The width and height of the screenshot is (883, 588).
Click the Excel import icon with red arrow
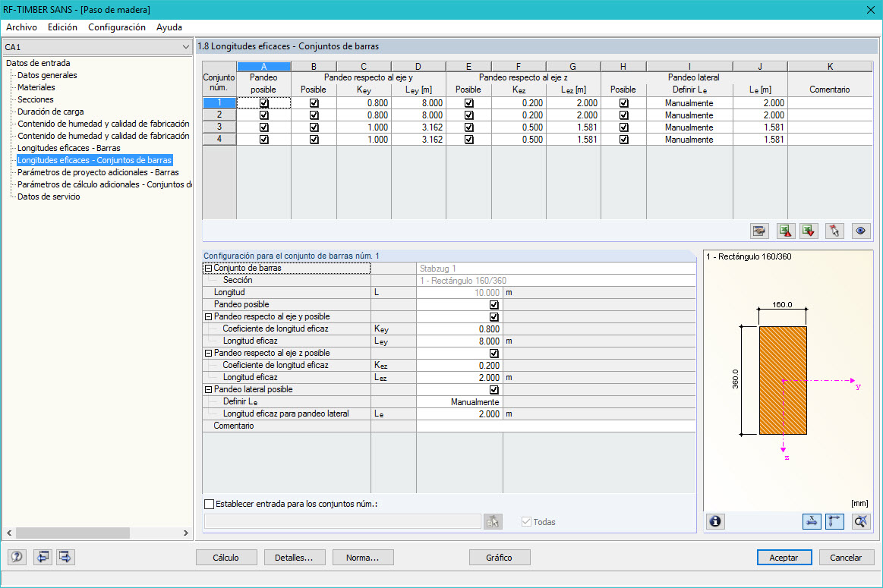pyautogui.click(x=808, y=231)
